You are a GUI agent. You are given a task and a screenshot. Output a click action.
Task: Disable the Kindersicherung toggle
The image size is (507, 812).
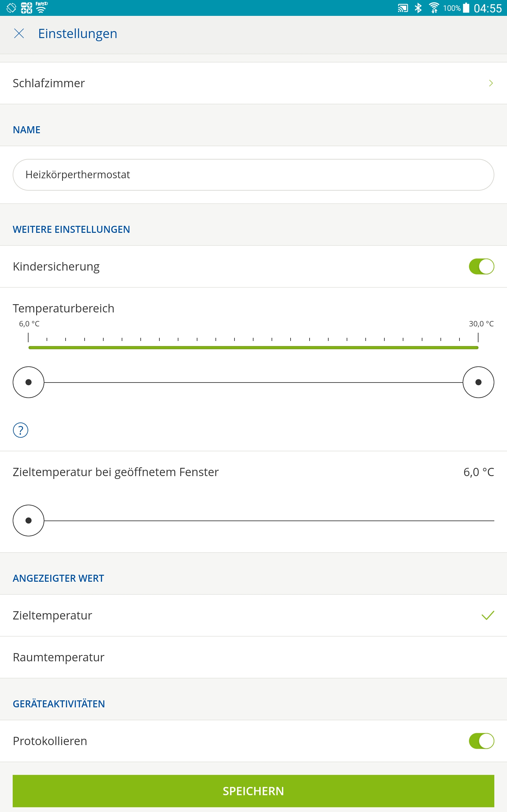[481, 266]
